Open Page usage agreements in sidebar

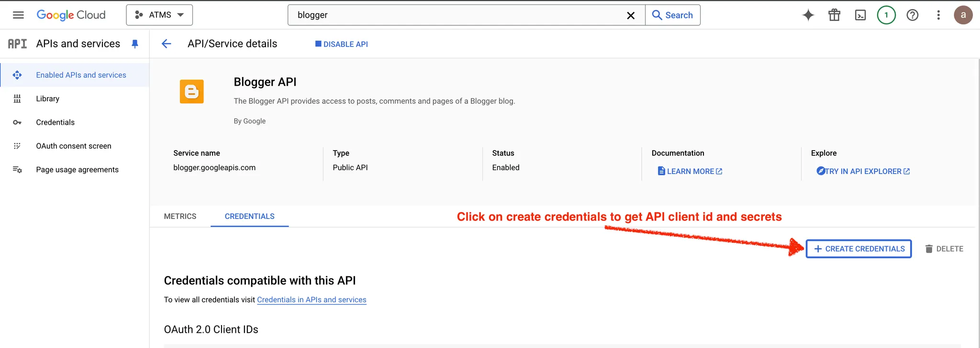78,170
